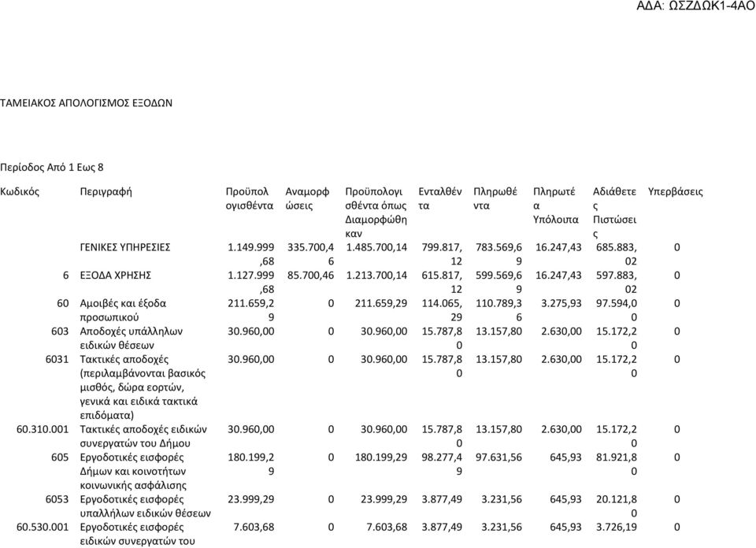The height and width of the screenshot is (548, 756).
Task: Click the ΕΞΟΔΑ ΧΡΗΣΗΣ description
Action: pyautogui.click(x=115, y=276)
